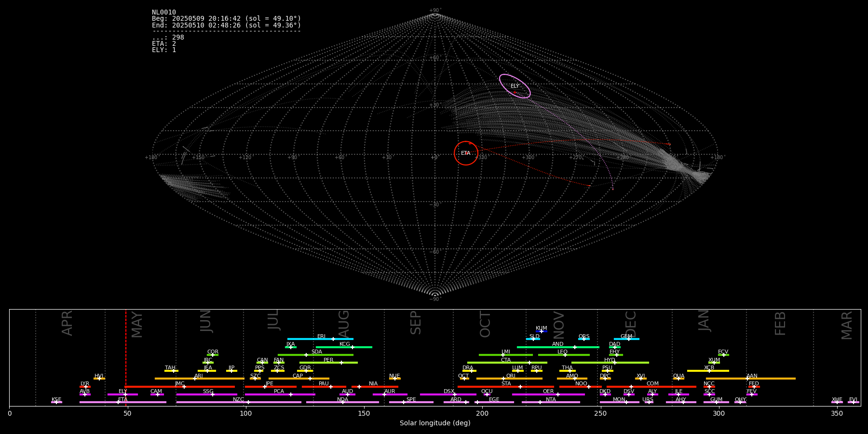This screenshot has height=434, width=868.
Task: Select the JMC shower bar
Action: tap(180, 387)
